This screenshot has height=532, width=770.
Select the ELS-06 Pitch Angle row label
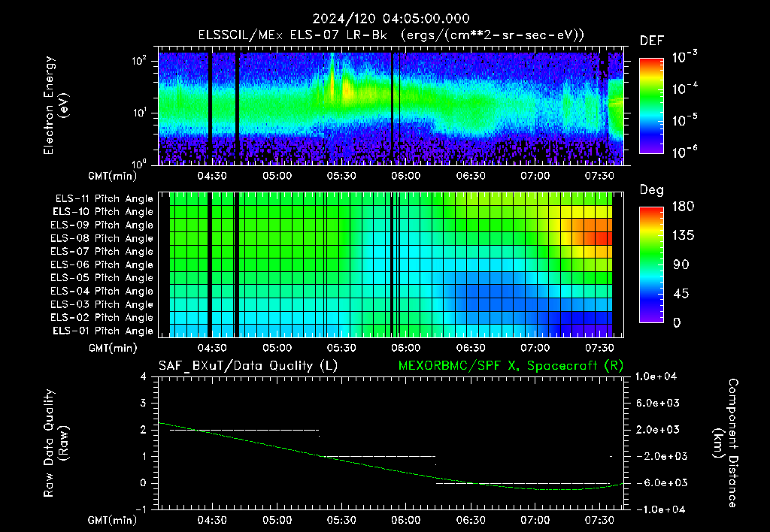click(102, 264)
